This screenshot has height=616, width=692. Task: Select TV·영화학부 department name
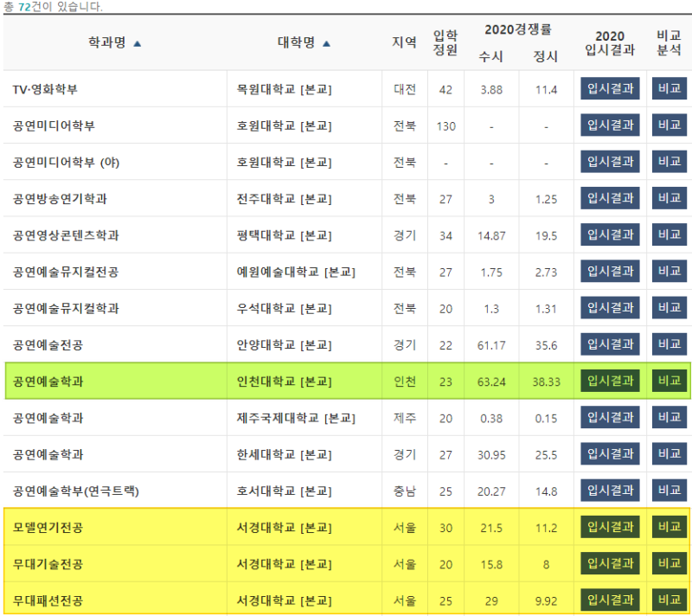click(x=45, y=90)
